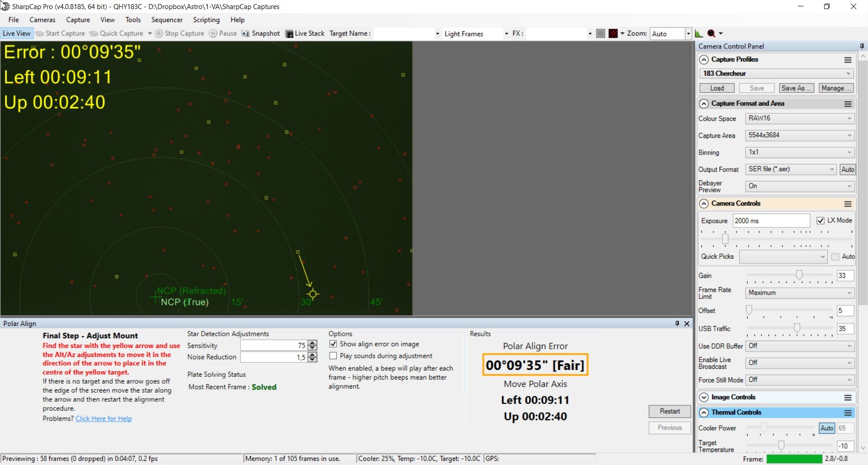Click the focus assistant magnifier icon
The height and width of the screenshot is (465, 868).
pyautogui.click(x=711, y=33)
